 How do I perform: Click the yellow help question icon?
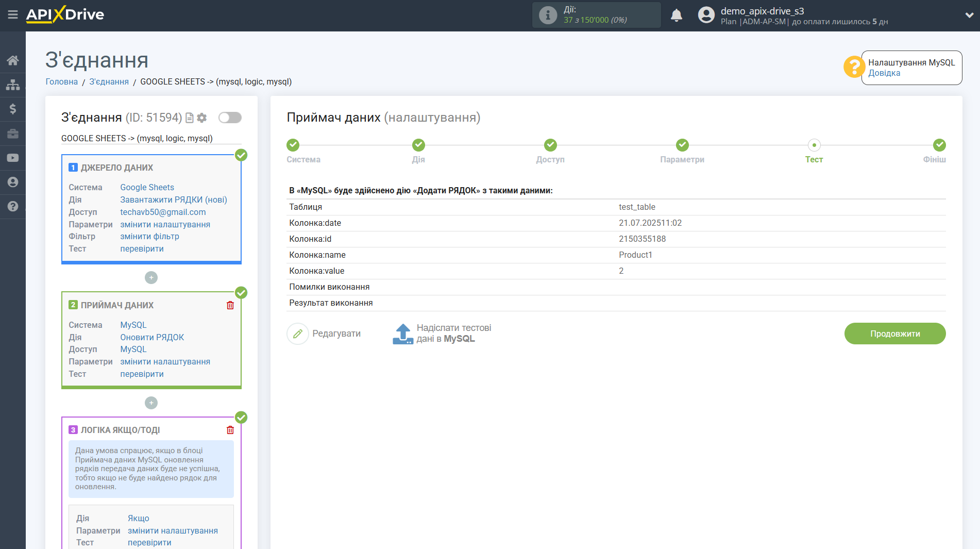(x=854, y=67)
